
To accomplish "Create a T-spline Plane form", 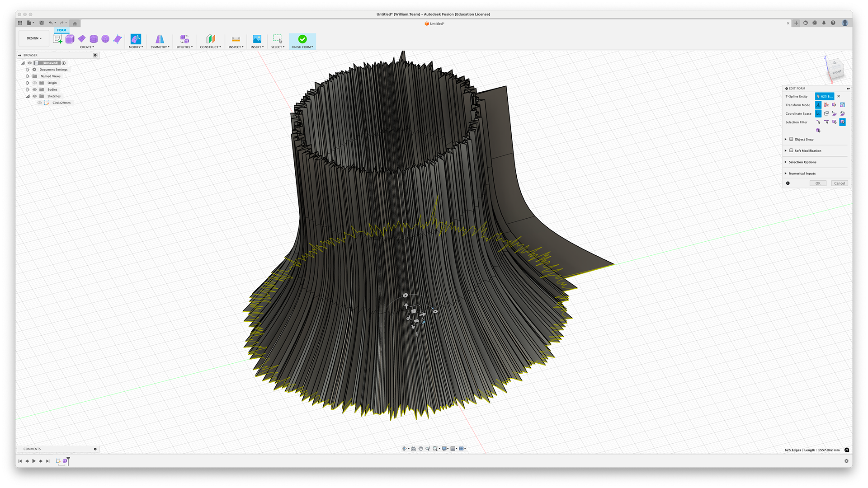I will point(82,39).
